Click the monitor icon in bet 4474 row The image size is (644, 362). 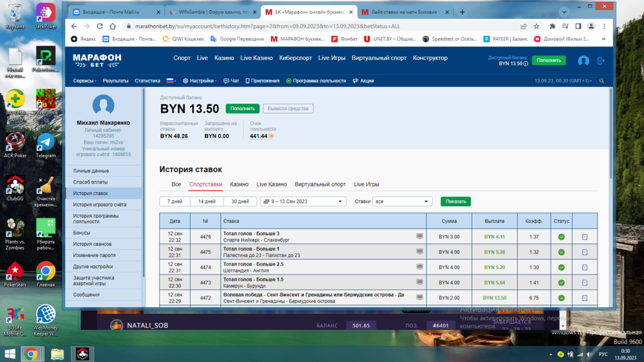(420, 267)
